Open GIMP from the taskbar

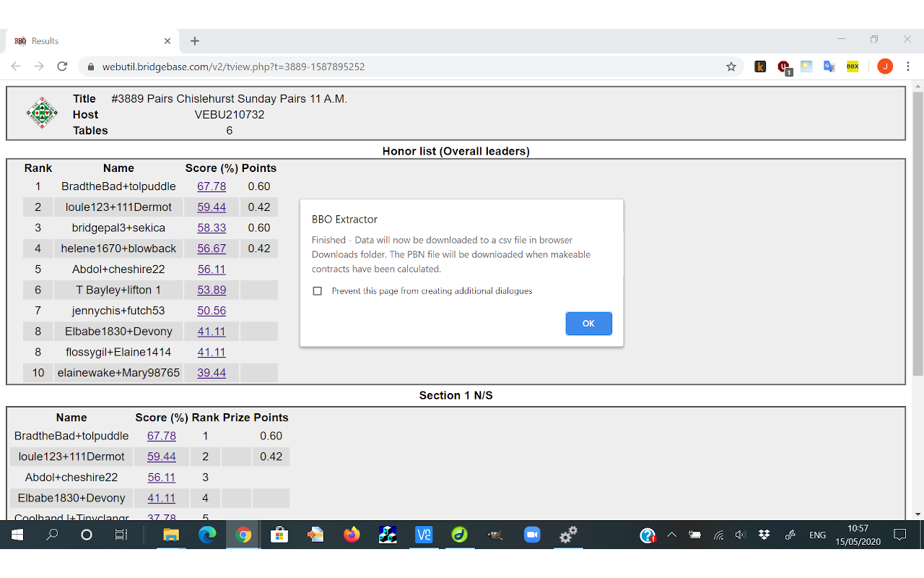(x=496, y=535)
